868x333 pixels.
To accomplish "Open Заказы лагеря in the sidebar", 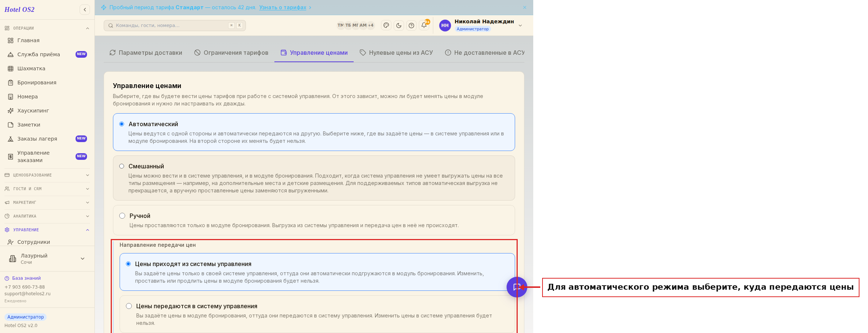I will click(x=47, y=139).
